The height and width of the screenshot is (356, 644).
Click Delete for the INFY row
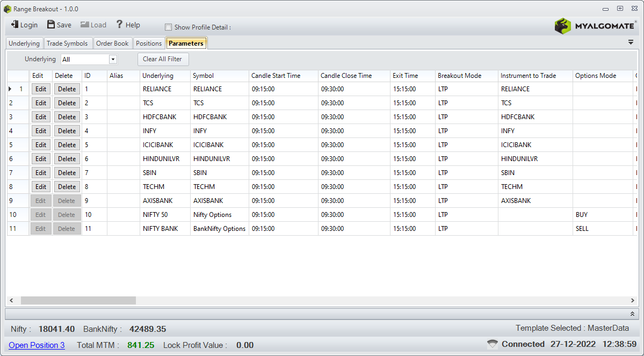[x=67, y=131]
